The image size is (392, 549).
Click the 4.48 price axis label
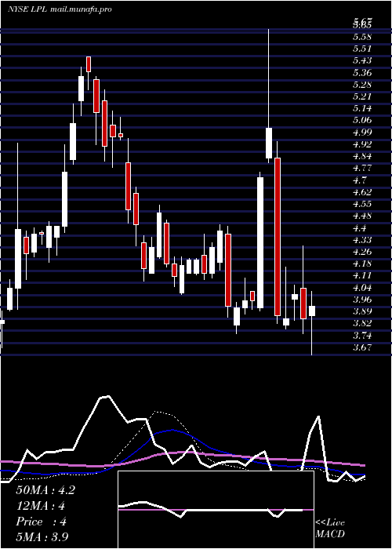(x=362, y=216)
